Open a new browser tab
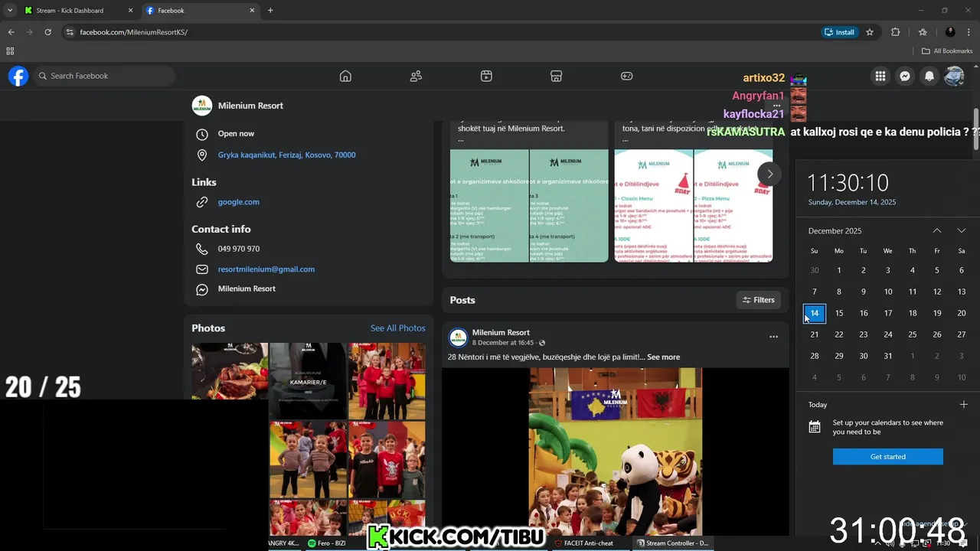This screenshot has width=980, height=551. pos(270,10)
